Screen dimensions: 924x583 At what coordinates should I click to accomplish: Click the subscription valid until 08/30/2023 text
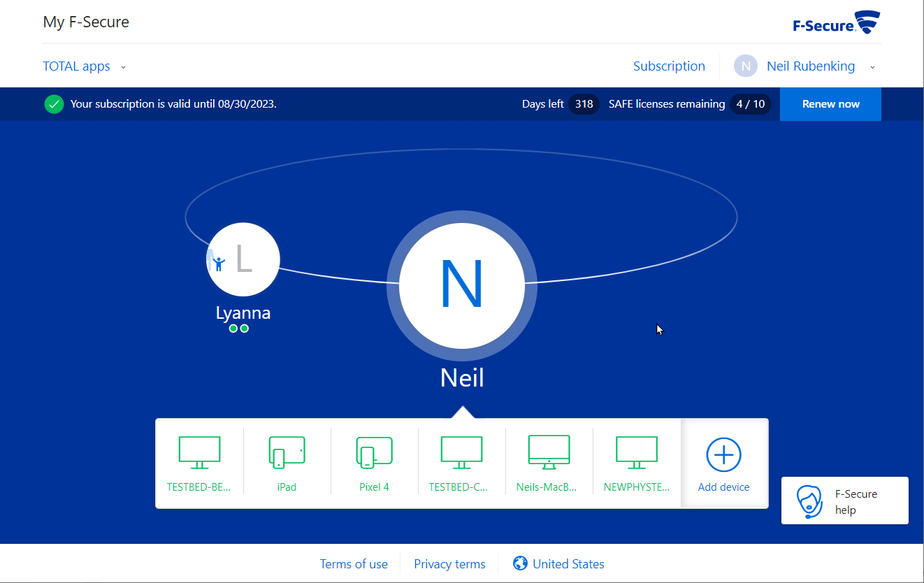click(x=173, y=104)
